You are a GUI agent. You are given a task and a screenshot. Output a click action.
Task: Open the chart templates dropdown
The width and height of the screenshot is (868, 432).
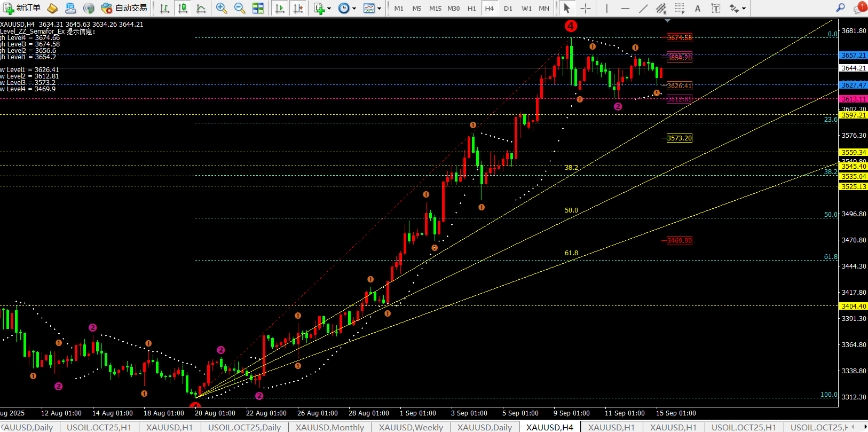click(372, 8)
